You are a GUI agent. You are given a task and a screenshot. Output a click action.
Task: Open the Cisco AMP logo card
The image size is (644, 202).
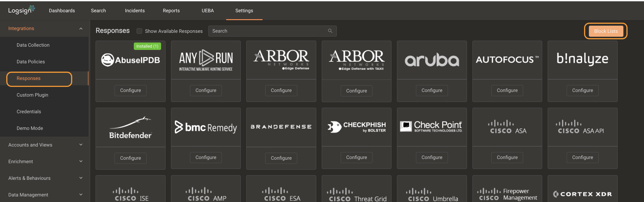[x=206, y=194]
